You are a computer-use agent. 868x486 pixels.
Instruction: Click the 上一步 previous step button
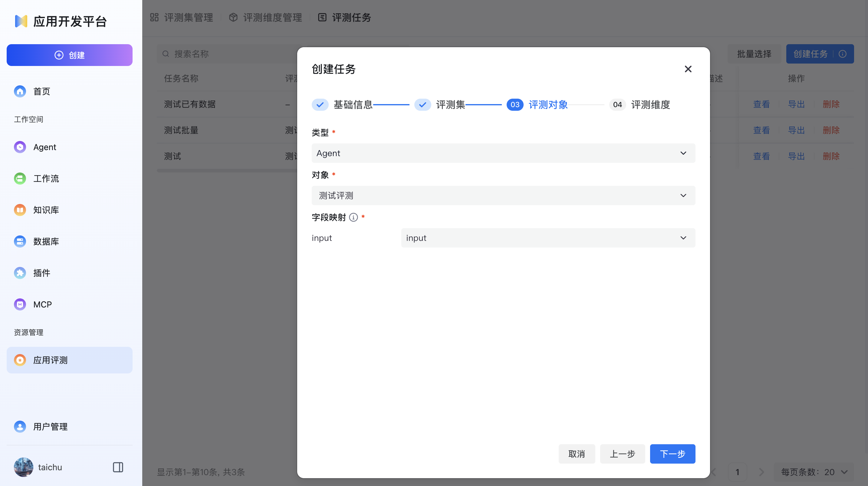click(x=622, y=454)
